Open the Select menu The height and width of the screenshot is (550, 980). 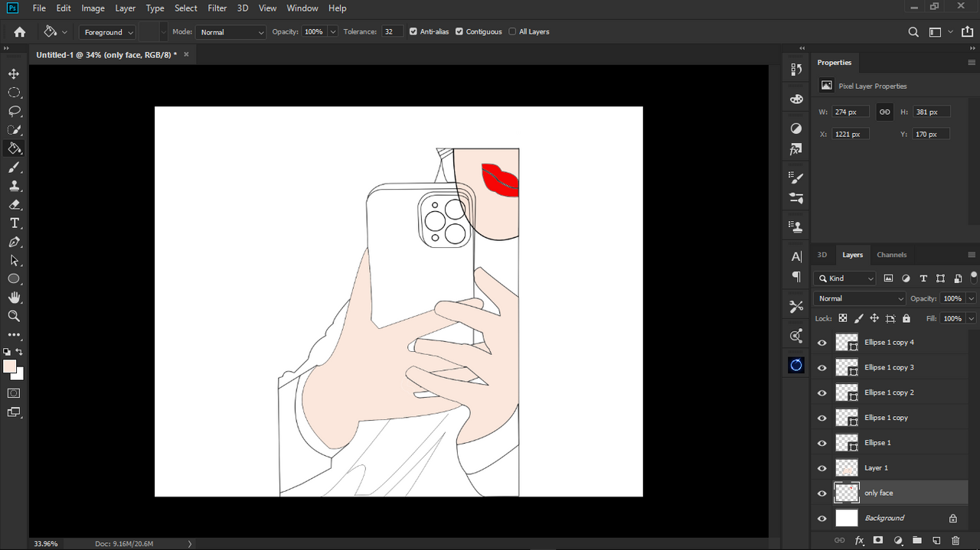click(x=186, y=8)
